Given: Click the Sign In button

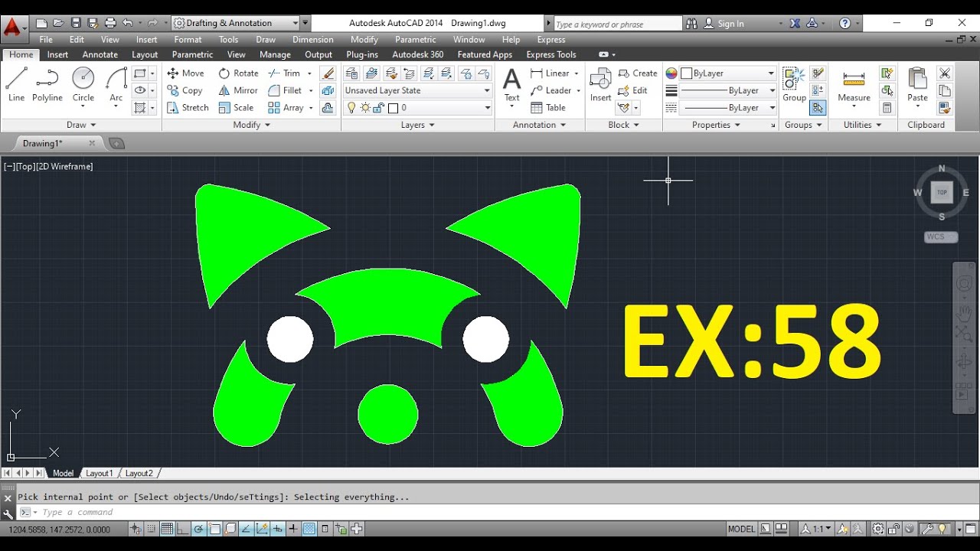Looking at the screenshot, I should 724,24.
